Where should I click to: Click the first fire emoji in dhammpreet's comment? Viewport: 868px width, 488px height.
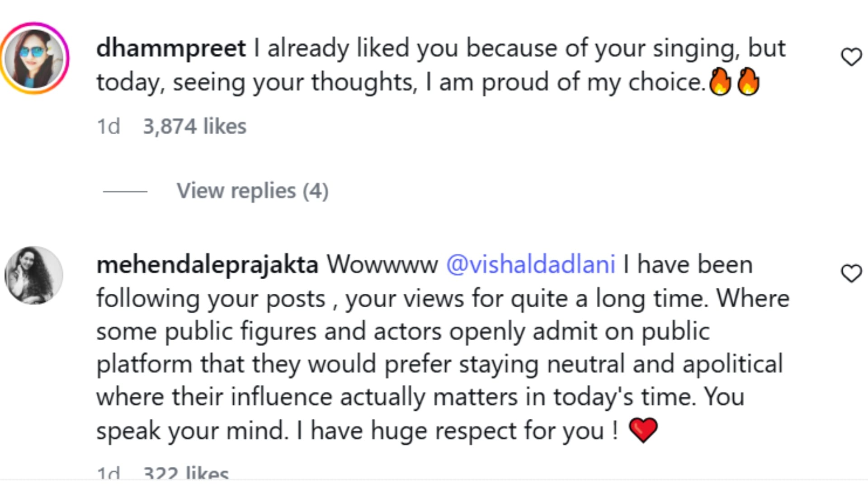720,81
